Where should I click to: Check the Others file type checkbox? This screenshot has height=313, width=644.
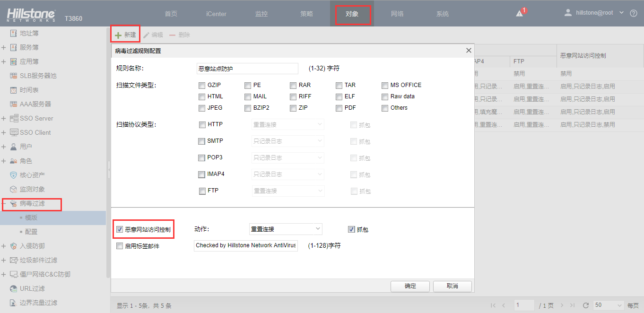[385, 108]
